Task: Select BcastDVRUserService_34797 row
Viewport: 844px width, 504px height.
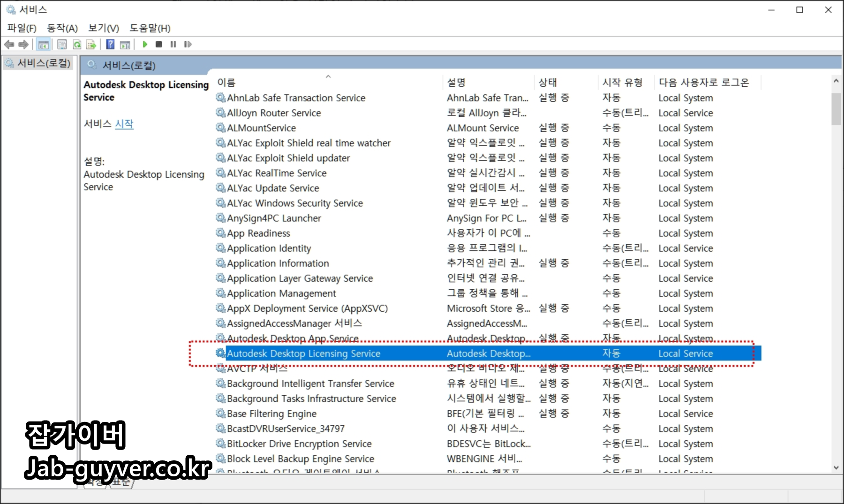Action: click(488, 429)
